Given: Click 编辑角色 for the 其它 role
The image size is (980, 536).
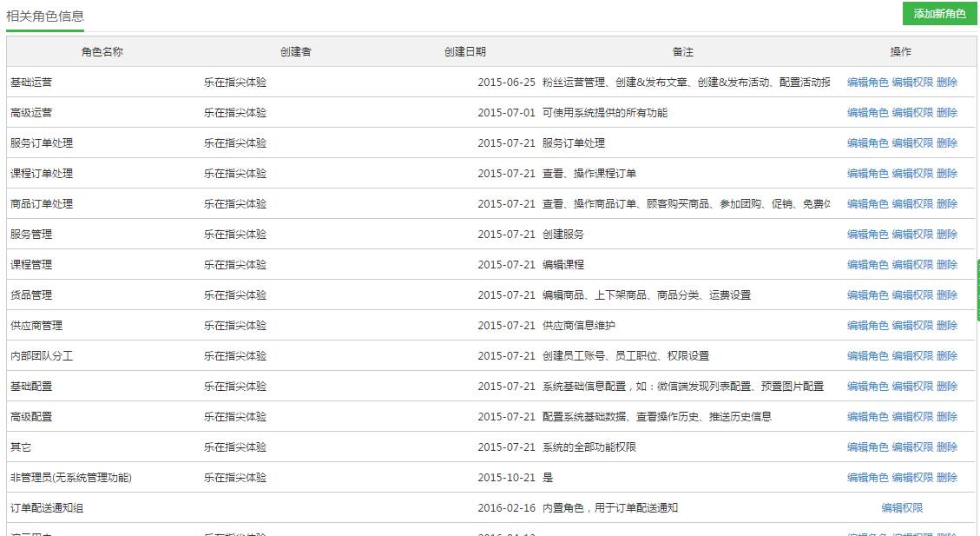Looking at the screenshot, I should tap(867, 447).
